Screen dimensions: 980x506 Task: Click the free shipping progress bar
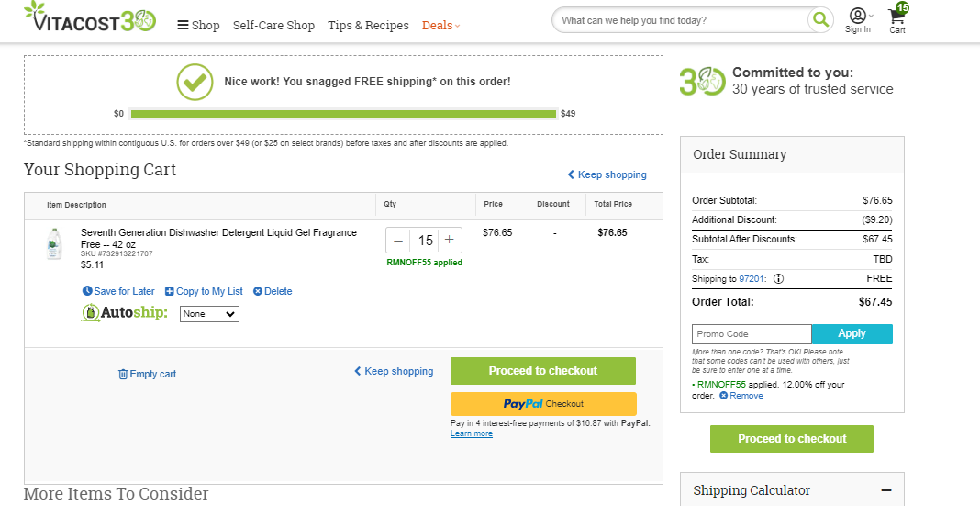pos(343,114)
